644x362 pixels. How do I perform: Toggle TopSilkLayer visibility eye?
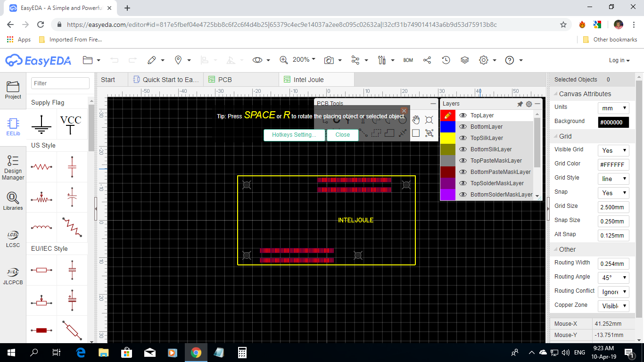tap(463, 138)
